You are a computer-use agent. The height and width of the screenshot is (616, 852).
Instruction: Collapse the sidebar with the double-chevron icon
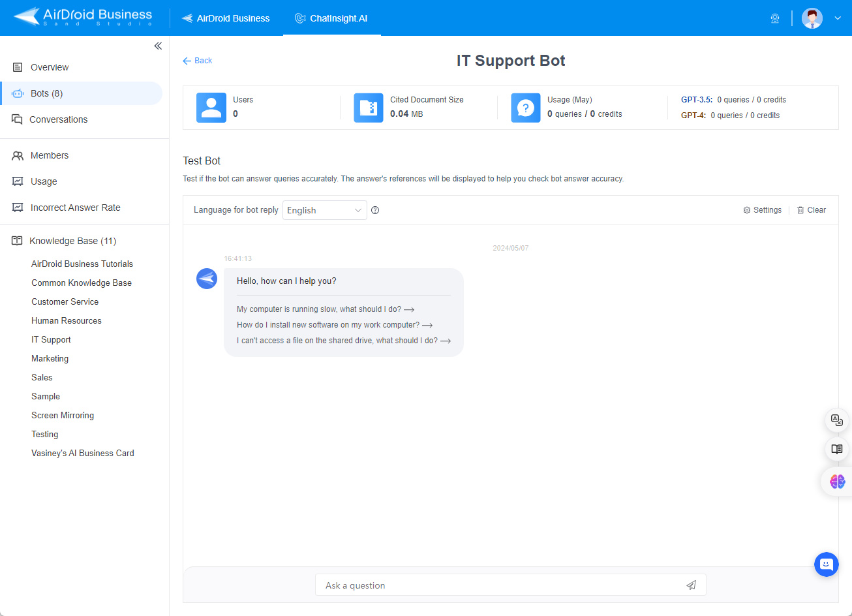pyautogui.click(x=158, y=46)
